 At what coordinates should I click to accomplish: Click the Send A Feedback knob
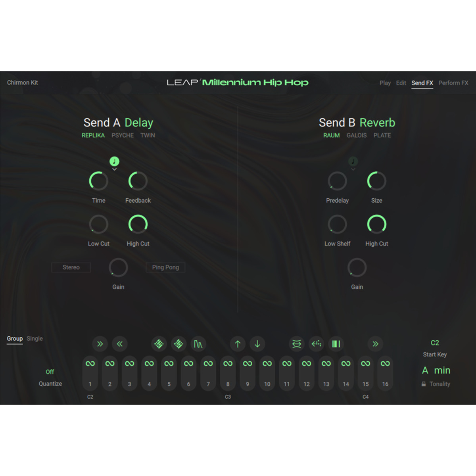[x=138, y=181]
